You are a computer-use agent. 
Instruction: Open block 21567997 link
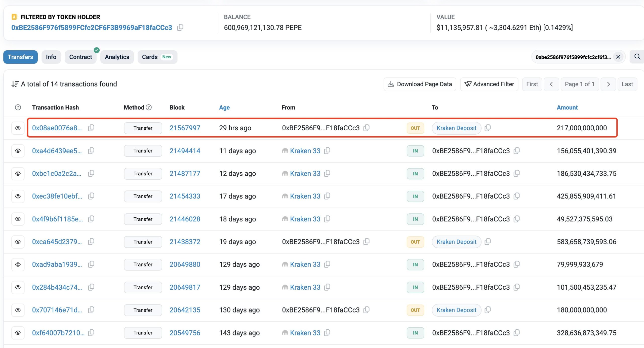(185, 128)
